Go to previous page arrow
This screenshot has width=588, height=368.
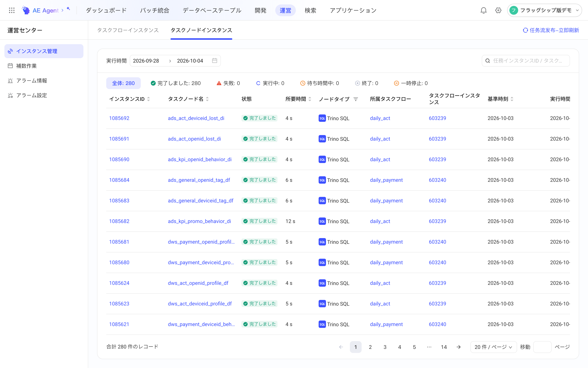point(341,347)
